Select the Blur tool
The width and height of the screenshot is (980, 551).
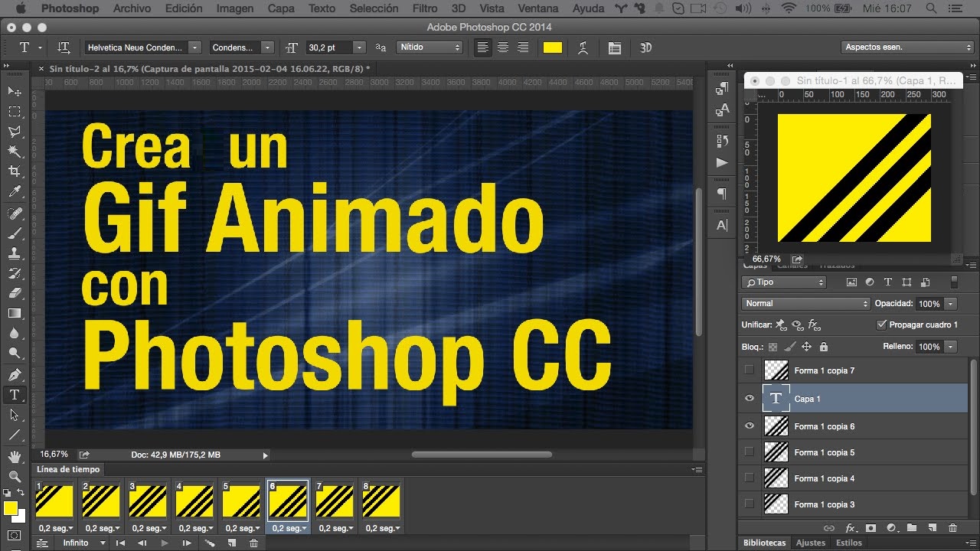[x=15, y=333]
